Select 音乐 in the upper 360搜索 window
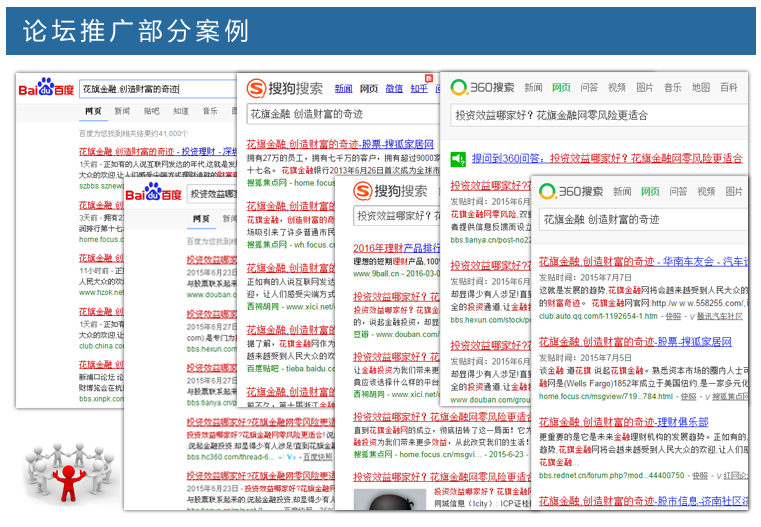Image resolution: width=761 pixels, height=527 pixels. 673,87
